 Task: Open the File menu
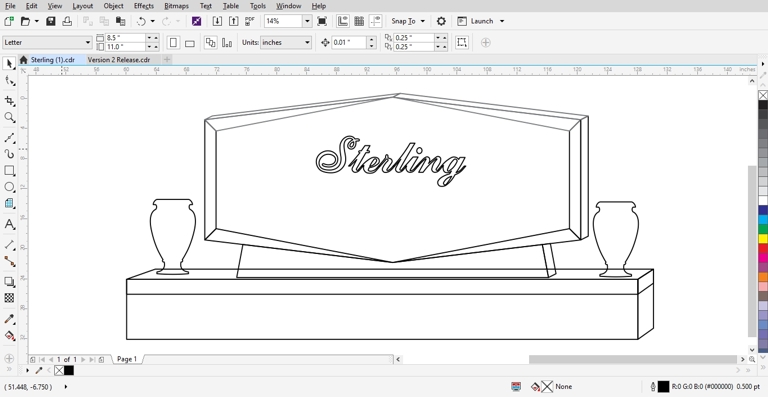point(10,6)
